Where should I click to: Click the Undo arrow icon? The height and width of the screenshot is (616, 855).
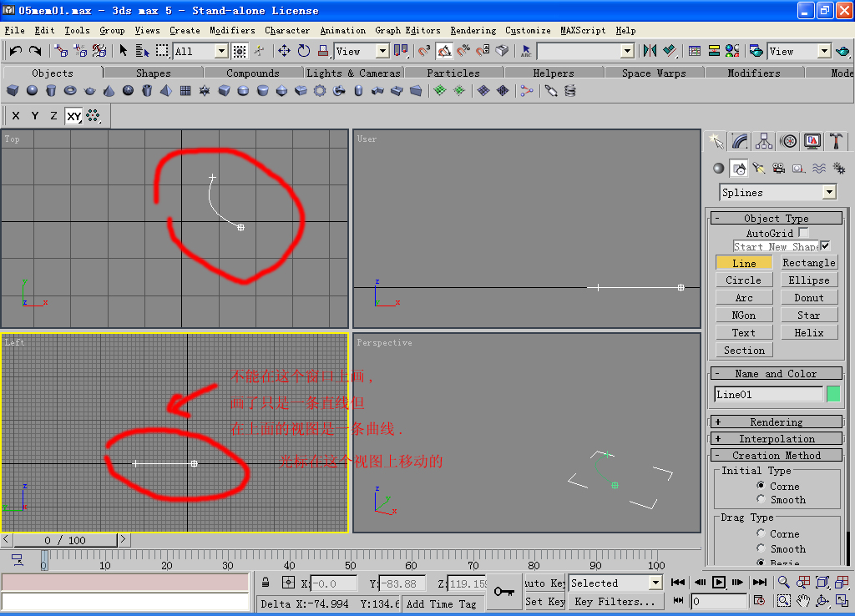click(x=15, y=51)
